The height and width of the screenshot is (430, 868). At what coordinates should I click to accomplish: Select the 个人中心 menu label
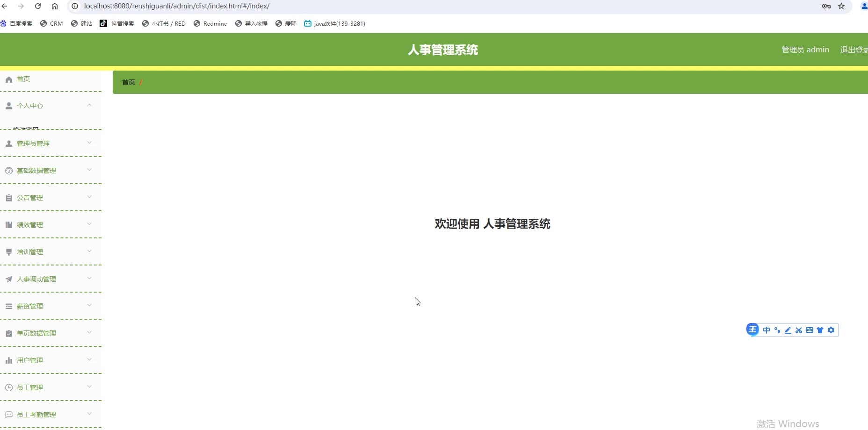pyautogui.click(x=30, y=106)
